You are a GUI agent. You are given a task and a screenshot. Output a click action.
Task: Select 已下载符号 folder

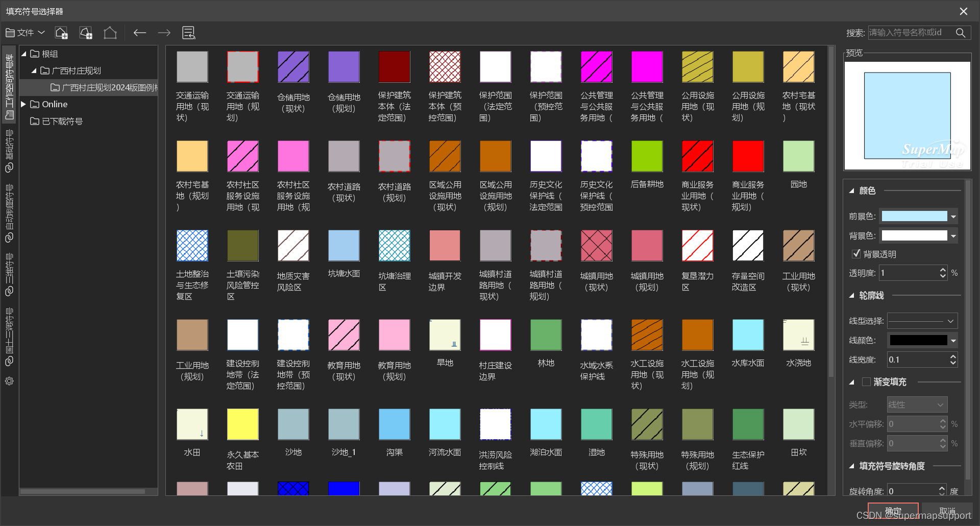click(57, 121)
